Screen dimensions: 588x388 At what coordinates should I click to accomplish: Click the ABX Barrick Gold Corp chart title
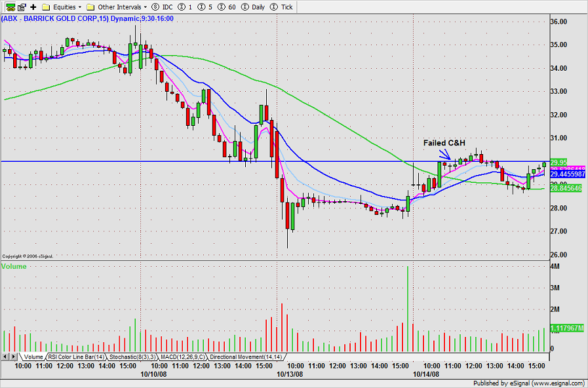(87, 18)
